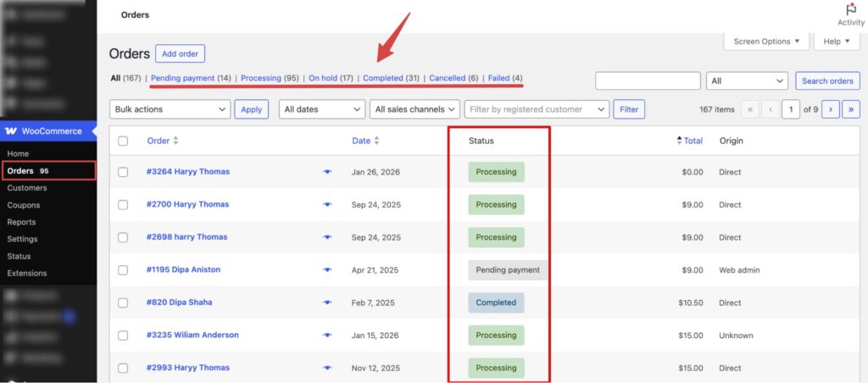The height and width of the screenshot is (383, 868).
Task: Select checkbox for order #1195
Action: pos(123,270)
